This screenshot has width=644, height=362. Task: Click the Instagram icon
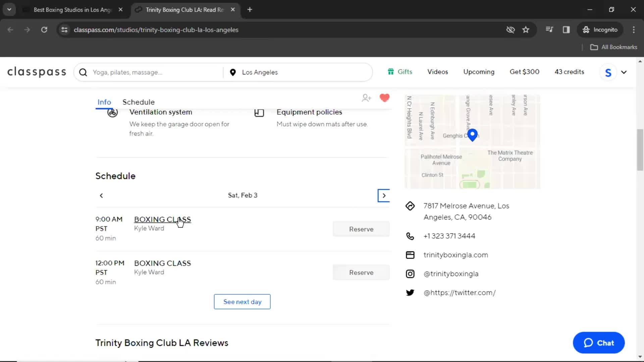(x=410, y=273)
